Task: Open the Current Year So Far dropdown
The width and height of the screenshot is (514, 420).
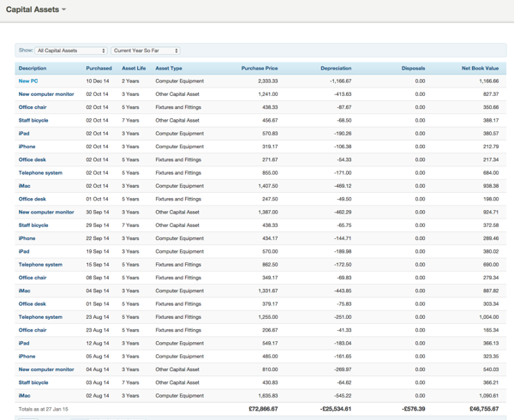Action: pos(145,51)
